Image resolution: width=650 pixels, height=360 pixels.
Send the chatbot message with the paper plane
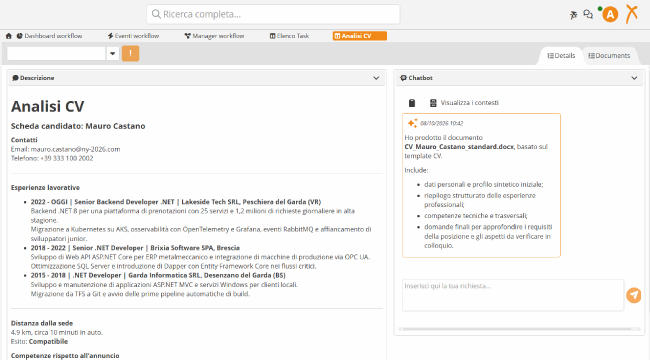[x=633, y=295]
